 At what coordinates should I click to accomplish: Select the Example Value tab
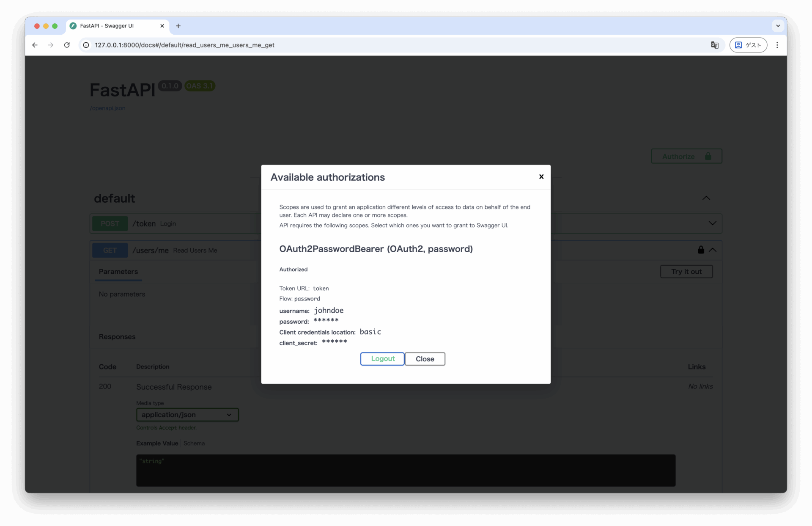[157, 443]
